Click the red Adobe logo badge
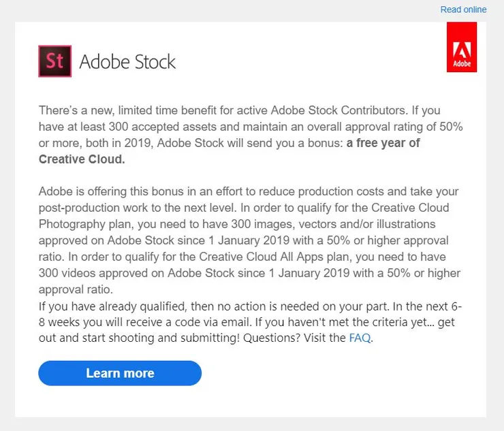 coord(461,48)
